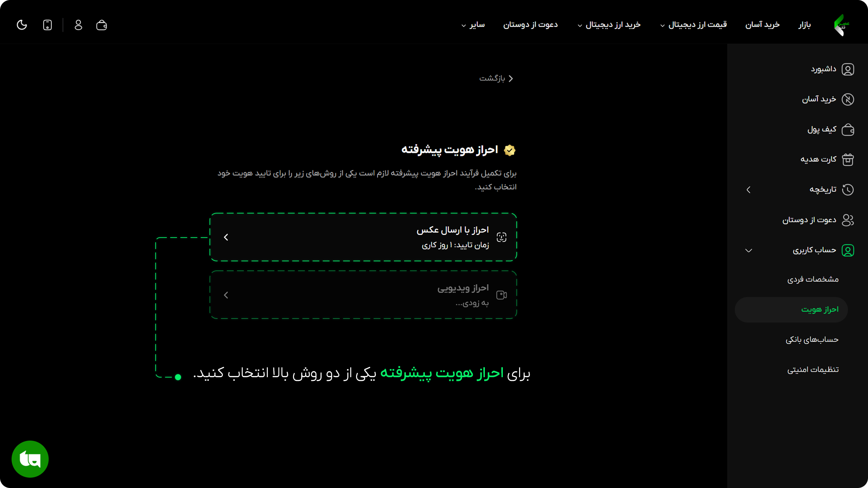Click the face scan icon on photo verification card
868x488 pixels.
(x=501, y=237)
